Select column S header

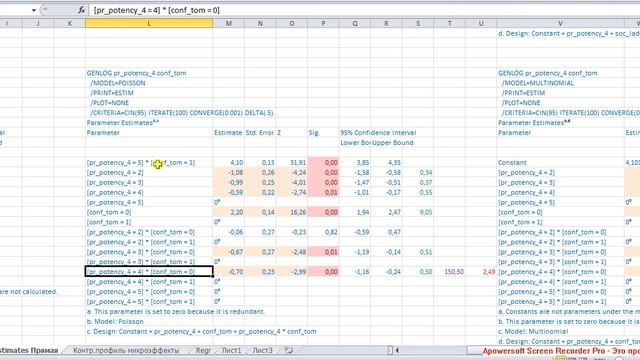pyautogui.click(x=418, y=24)
